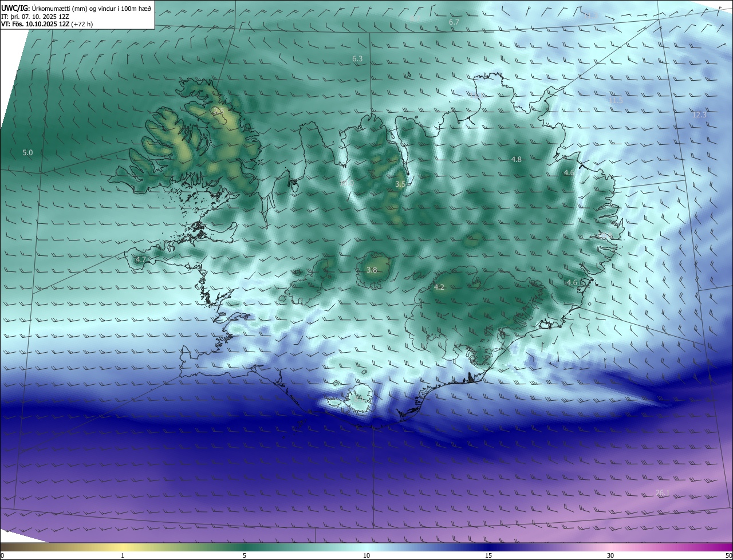Image resolution: width=733 pixels, height=560 pixels.
Task: Click the map value label "6.7"
Action: coord(454,22)
